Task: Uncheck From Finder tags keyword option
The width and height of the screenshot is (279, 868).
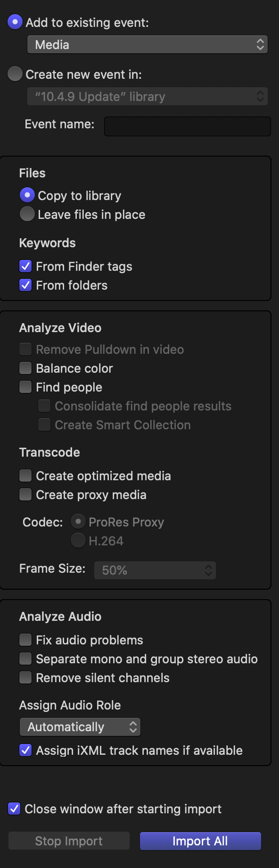Action: (25, 267)
